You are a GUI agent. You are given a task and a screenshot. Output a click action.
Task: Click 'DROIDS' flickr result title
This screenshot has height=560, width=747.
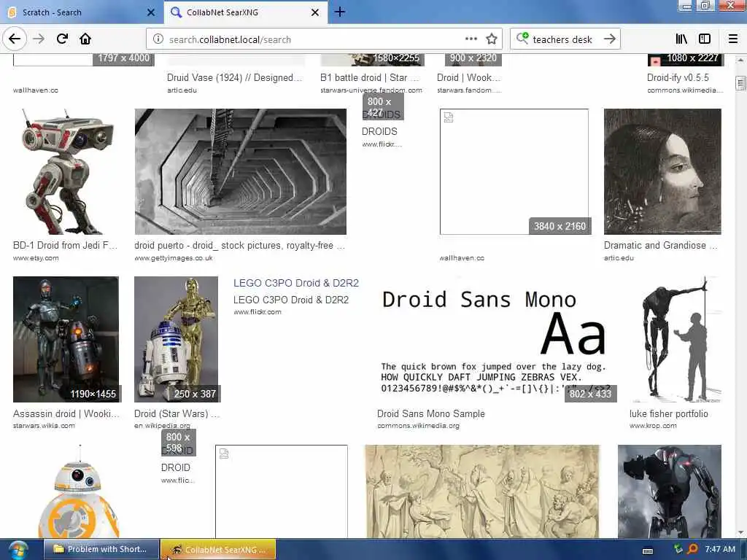click(379, 131)
